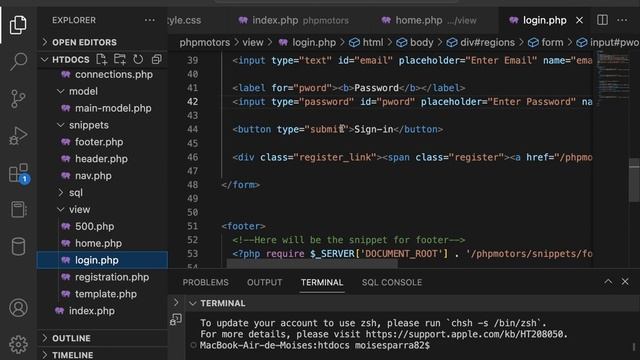Click the New Folder icon in HTDOCS
This screenshot has width=640, height=360.
120,60
